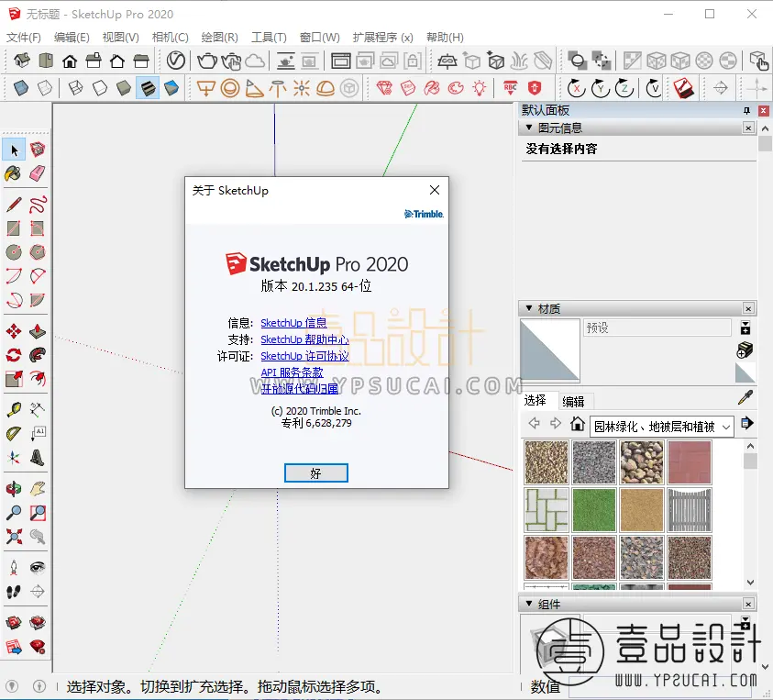Screen dimensions: 773x700
Task: Collapse the 图元信息 panel
Action: pyautogui.click(x=529, y=128)
